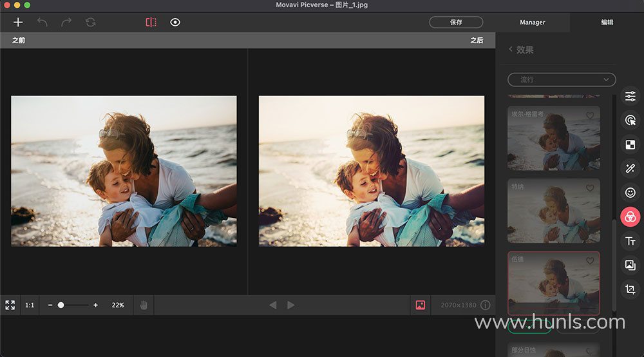Click the undo arrow icon
This screenshot has width=644, height=357.
(x=43, y=22)
